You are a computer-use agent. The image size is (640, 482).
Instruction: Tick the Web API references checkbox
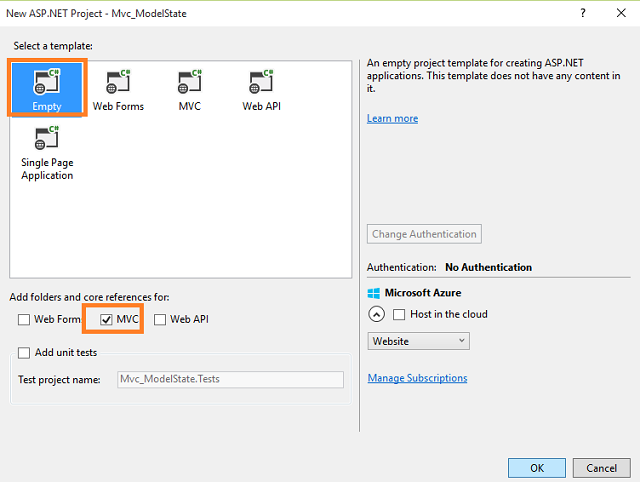tap(160, 320)
